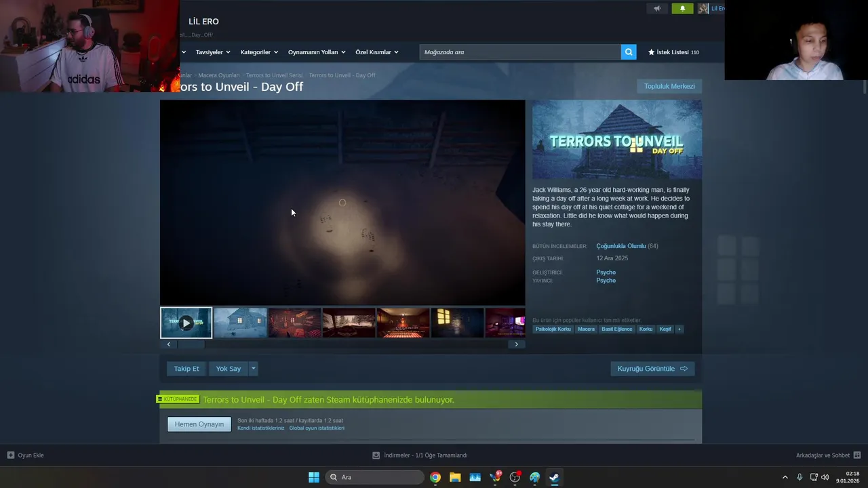Open Global oyun istatistikleri link

[317, 428]
